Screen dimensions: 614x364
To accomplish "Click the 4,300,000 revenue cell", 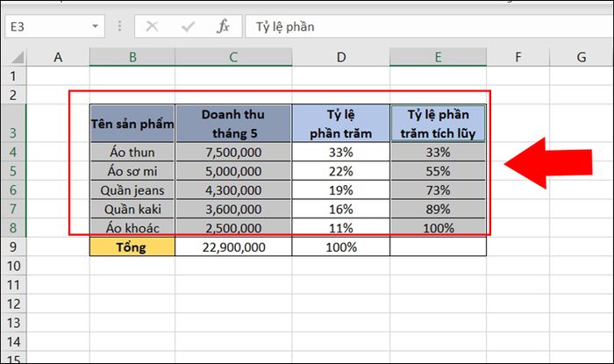I will pyautogui.click(x=233, y=189).
